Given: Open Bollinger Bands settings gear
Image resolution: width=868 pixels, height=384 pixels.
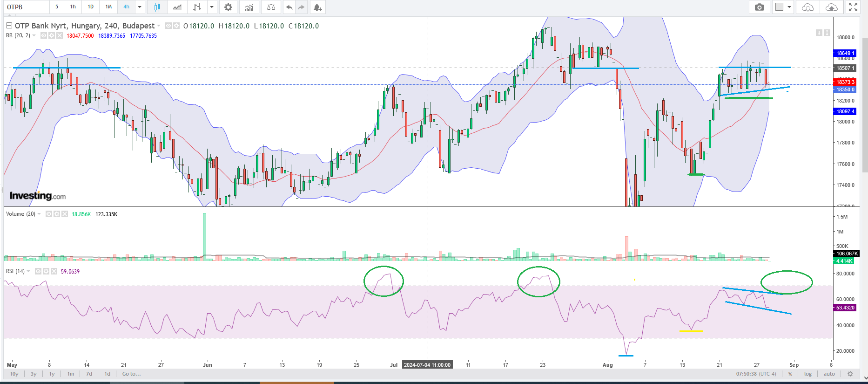Looking at the screenshot, I should click(52, 35).
